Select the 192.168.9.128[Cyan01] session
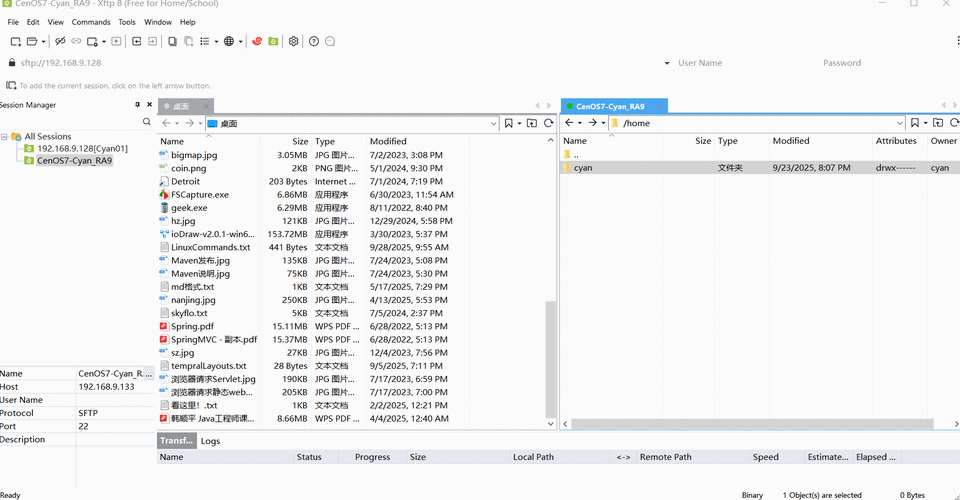 [82, 148]
